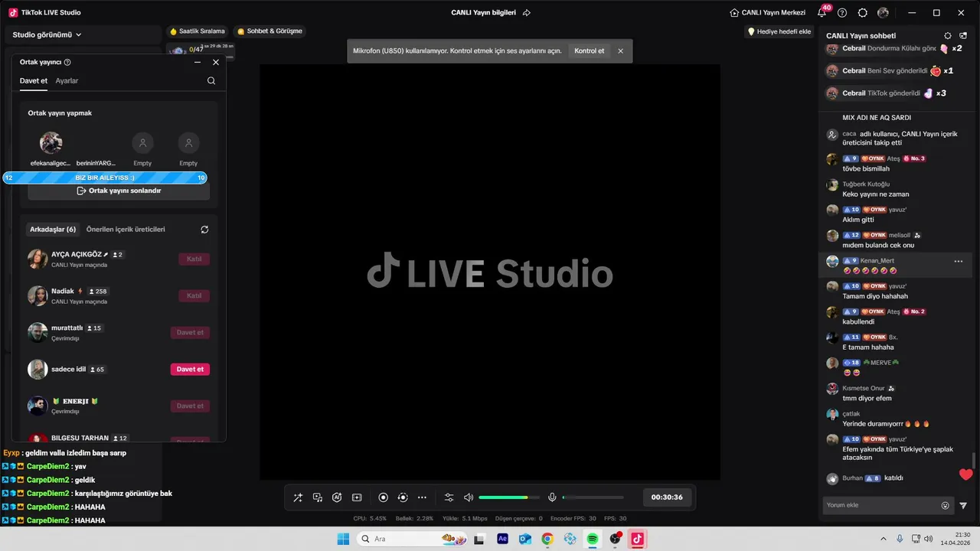980x551 pixels.
Task: Adjust the microphone level slider
Action: click(593, 497)
